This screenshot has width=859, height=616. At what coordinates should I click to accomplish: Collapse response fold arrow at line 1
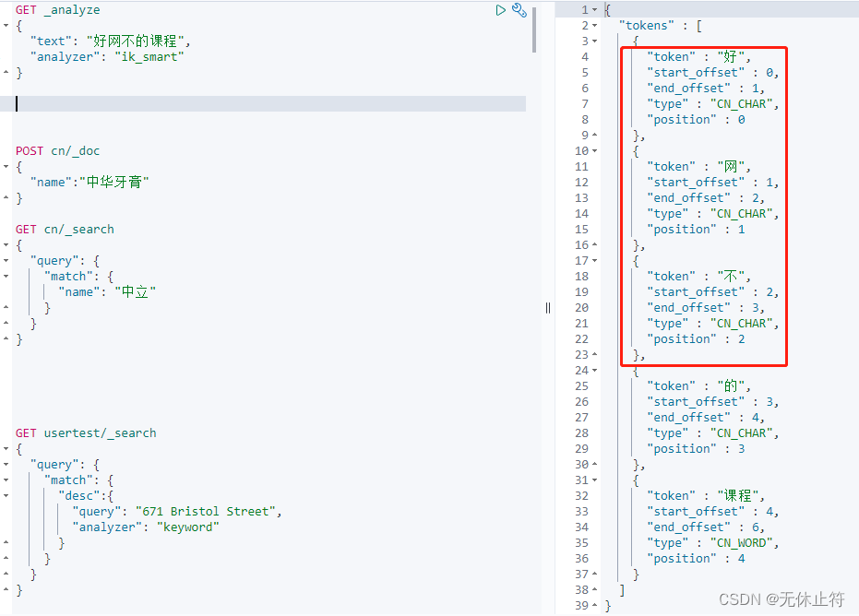[x=594, y=10]
